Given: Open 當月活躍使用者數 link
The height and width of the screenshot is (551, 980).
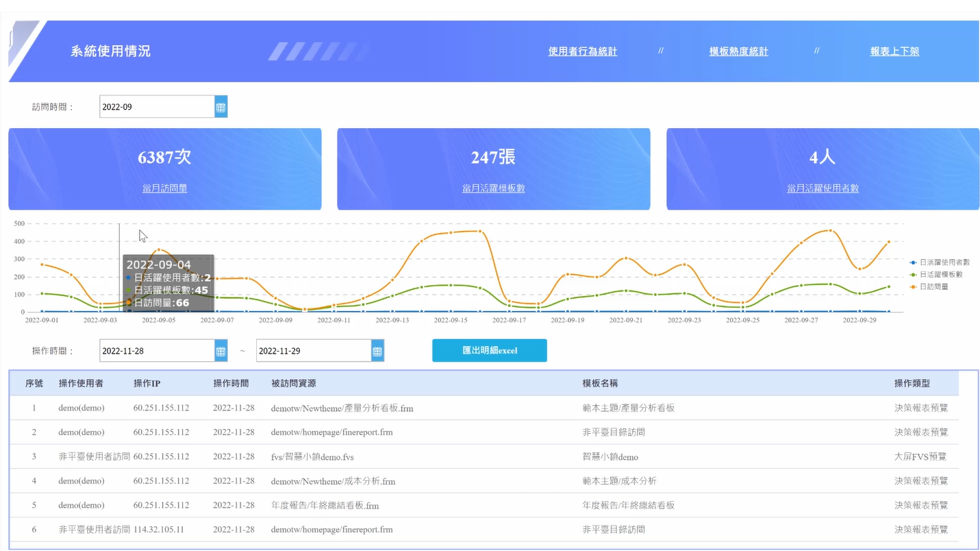Looking at the screenshot, I should coord(823,188).
